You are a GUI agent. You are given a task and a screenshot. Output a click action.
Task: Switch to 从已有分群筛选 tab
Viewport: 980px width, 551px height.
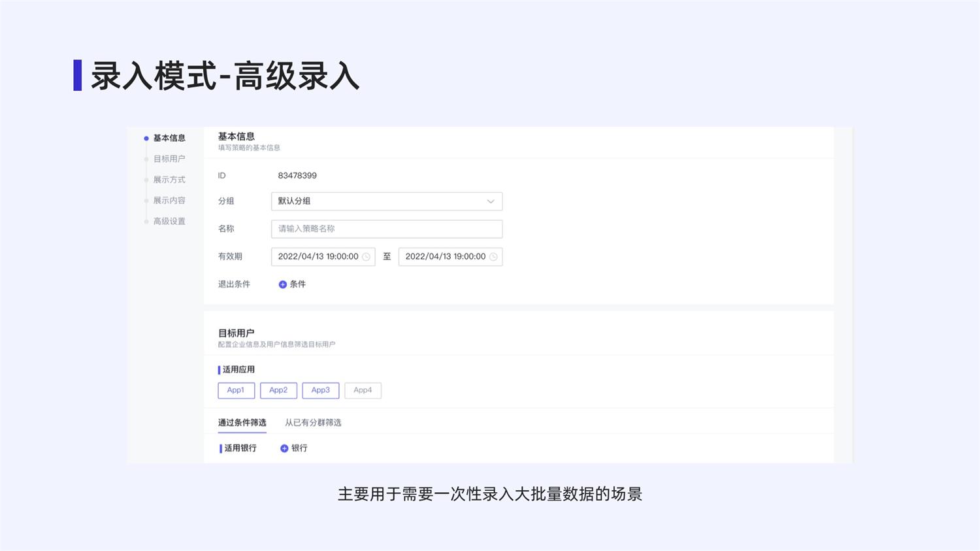coord(313,423)
